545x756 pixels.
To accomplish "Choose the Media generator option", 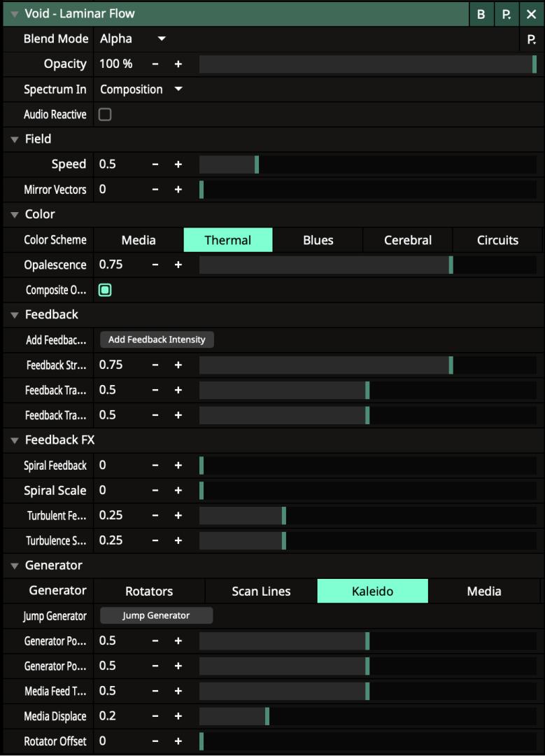I will coord(484,591).
